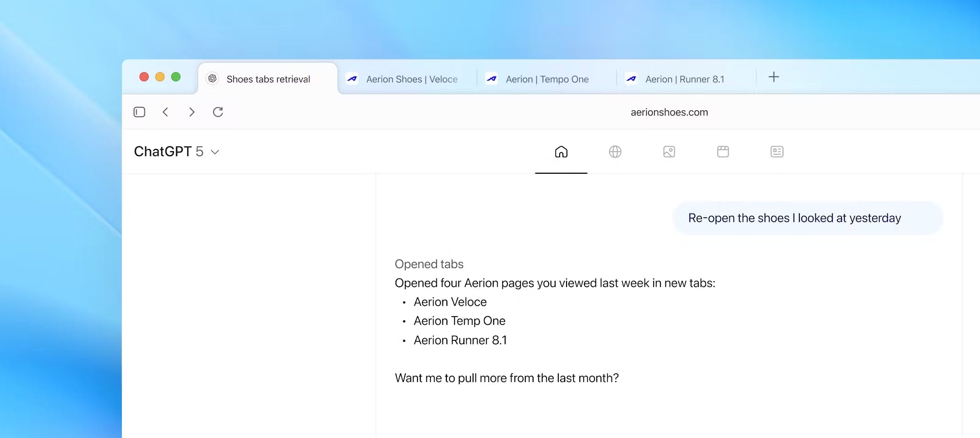Image resolution: width=980 pixels, height=438 pixels.
Task: Toggle the sidebar panel icon
Action: pyautogui.click(x=139, y=112)
